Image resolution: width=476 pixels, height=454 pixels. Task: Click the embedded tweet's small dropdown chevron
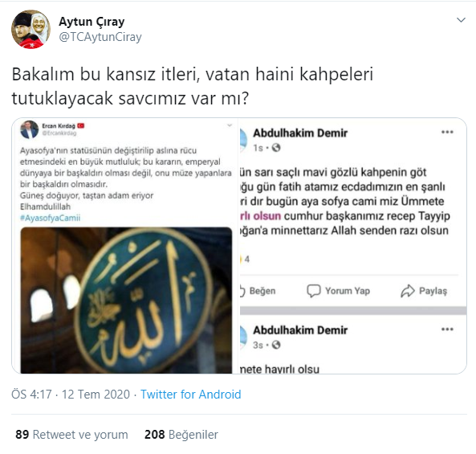click(230, 125)
